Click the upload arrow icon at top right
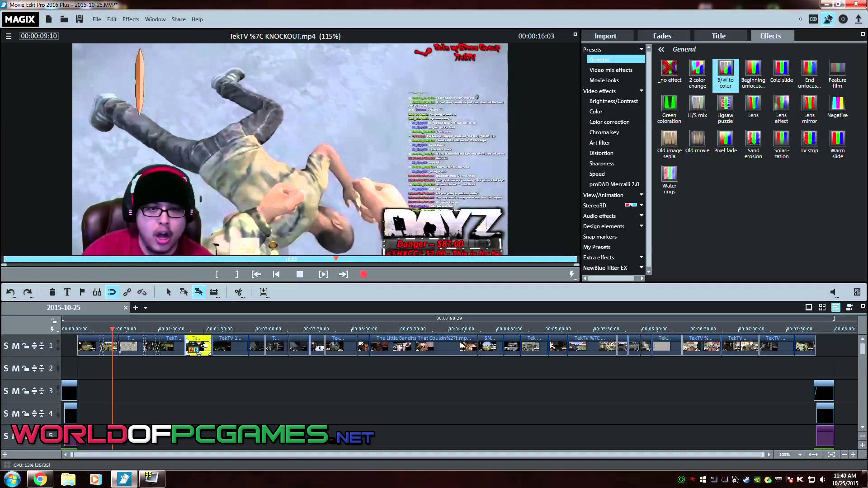 tap(859, 19)
